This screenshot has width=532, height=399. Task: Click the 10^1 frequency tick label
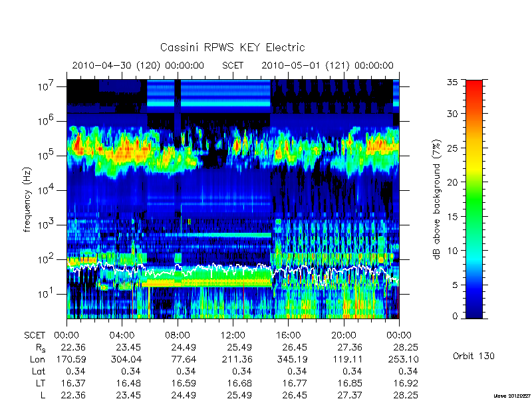(46, 294)
